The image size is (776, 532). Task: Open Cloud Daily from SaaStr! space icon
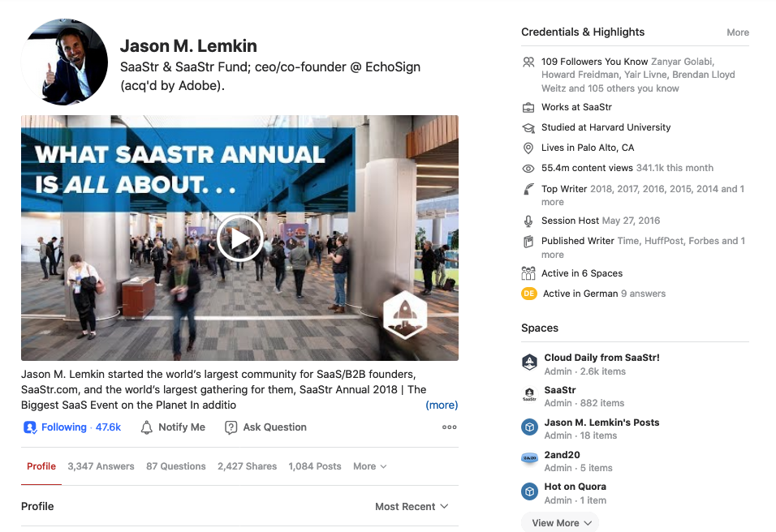[x=529, y=363]
